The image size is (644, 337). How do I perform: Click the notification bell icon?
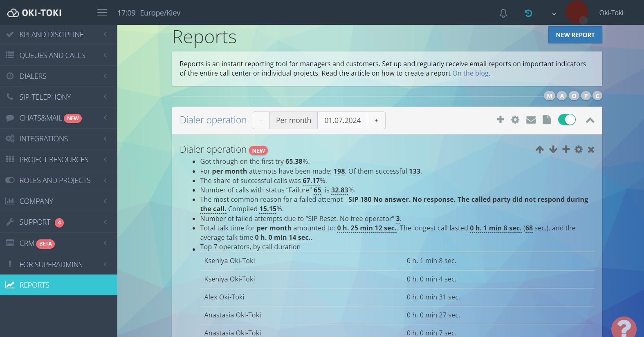coord(503,13)
